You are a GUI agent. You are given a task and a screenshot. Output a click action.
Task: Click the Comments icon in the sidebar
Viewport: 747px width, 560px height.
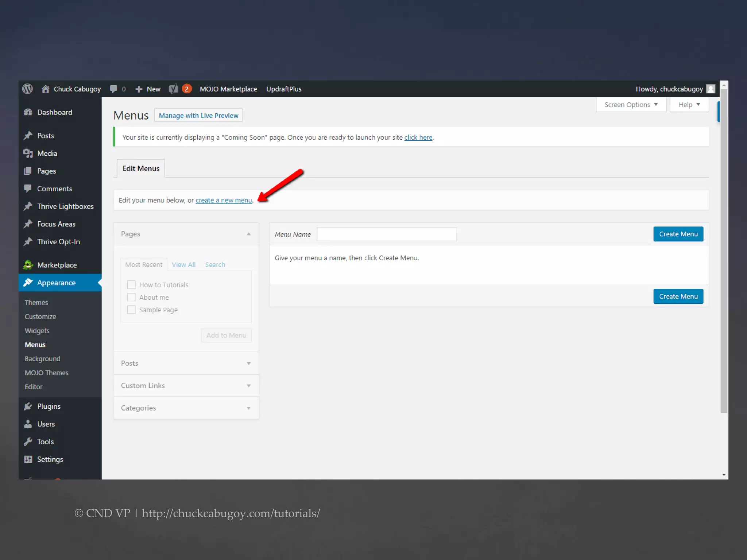(x=28, y=188)
